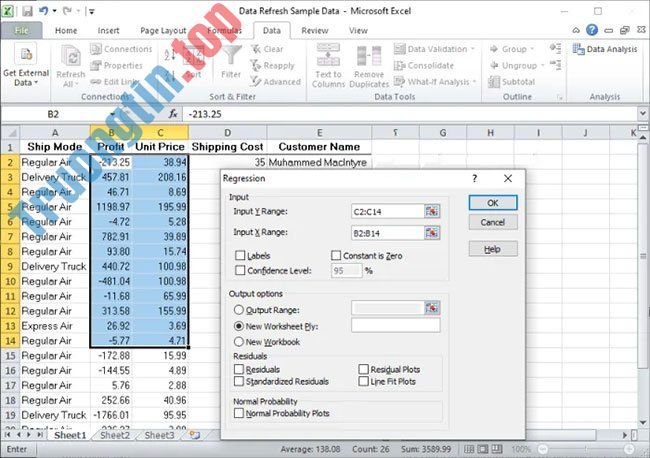650x458 pixels.
Task: Open the File tab
Action: (21, 30)
